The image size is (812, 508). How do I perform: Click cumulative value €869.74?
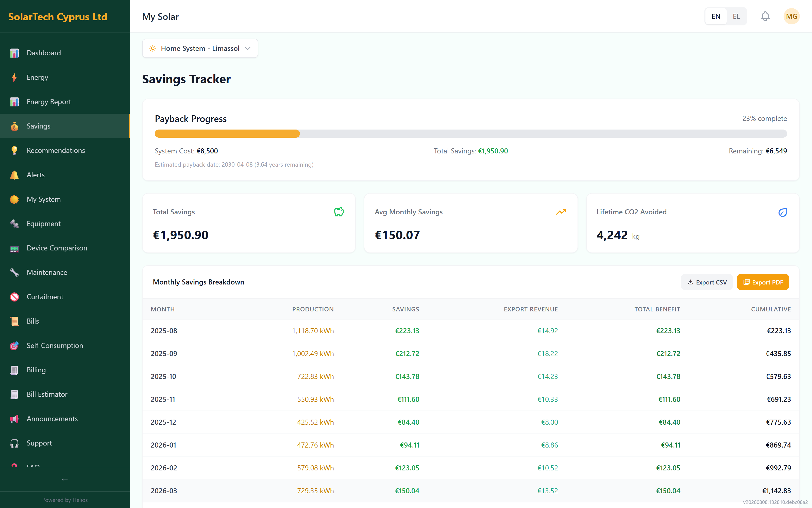[778, 445]
